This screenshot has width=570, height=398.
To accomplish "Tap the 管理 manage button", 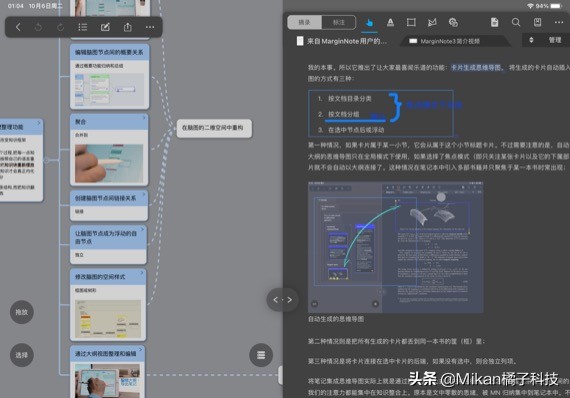I will (555, 40).
